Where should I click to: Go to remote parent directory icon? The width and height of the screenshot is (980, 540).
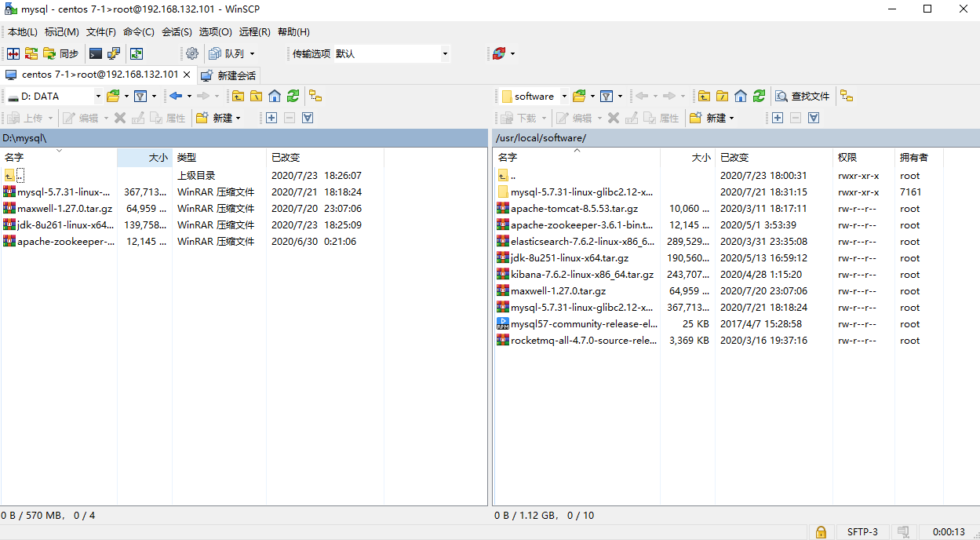coord(704,97)
